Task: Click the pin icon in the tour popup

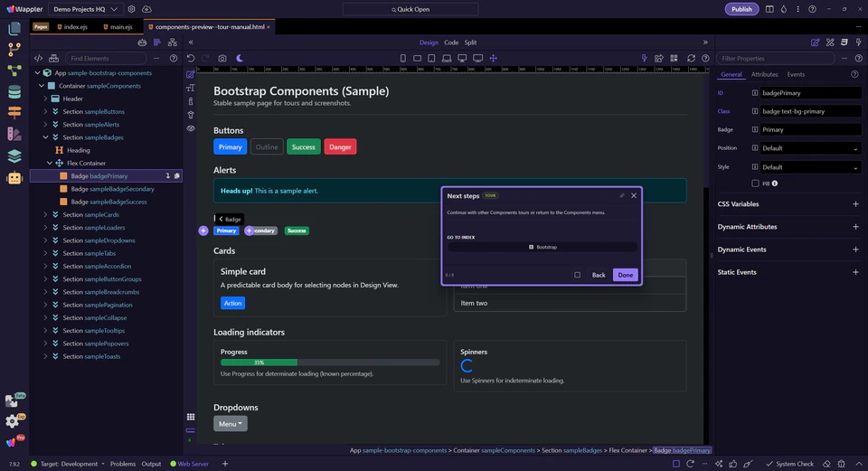Action: 622,195
